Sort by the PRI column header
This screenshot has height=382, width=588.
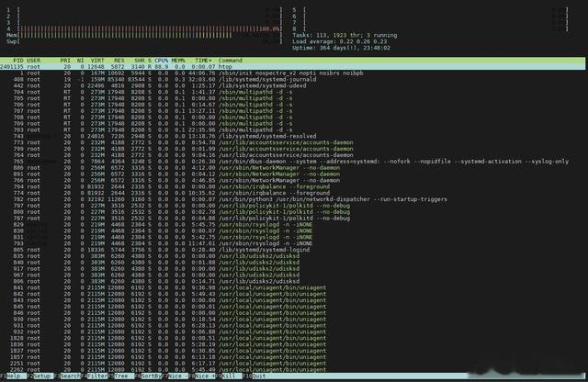click(65, 61)
